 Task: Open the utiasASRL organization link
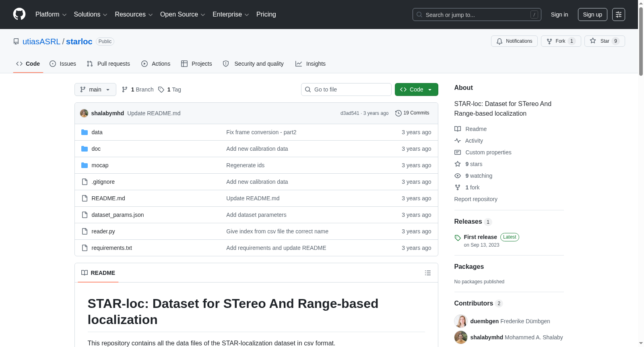click(x=41, y=42)
